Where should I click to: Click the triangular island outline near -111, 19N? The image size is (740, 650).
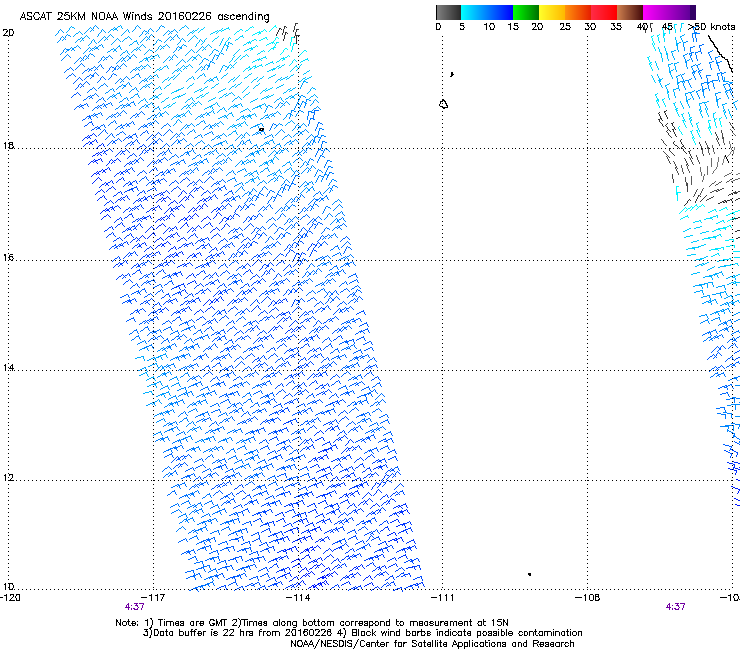(443, 104)
